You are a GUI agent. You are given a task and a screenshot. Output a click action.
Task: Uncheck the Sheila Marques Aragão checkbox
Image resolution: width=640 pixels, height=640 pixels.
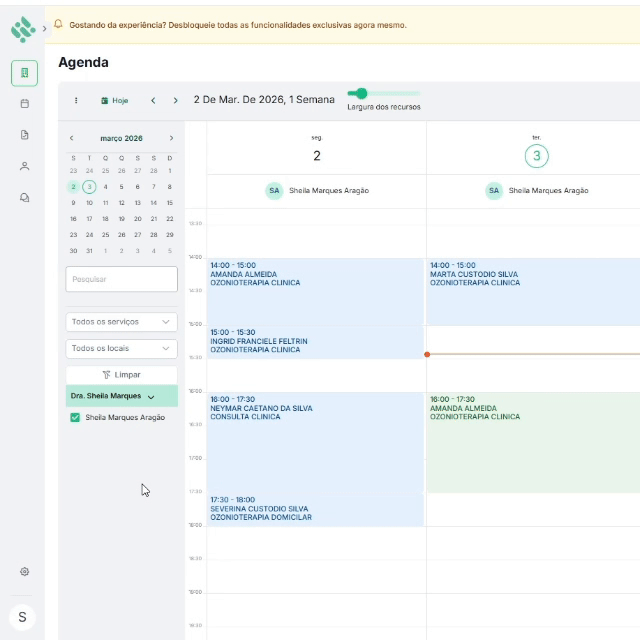75,418
